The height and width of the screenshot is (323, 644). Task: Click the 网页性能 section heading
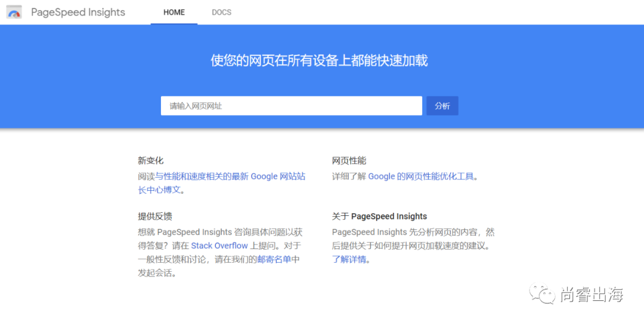[x=349, y=160]
